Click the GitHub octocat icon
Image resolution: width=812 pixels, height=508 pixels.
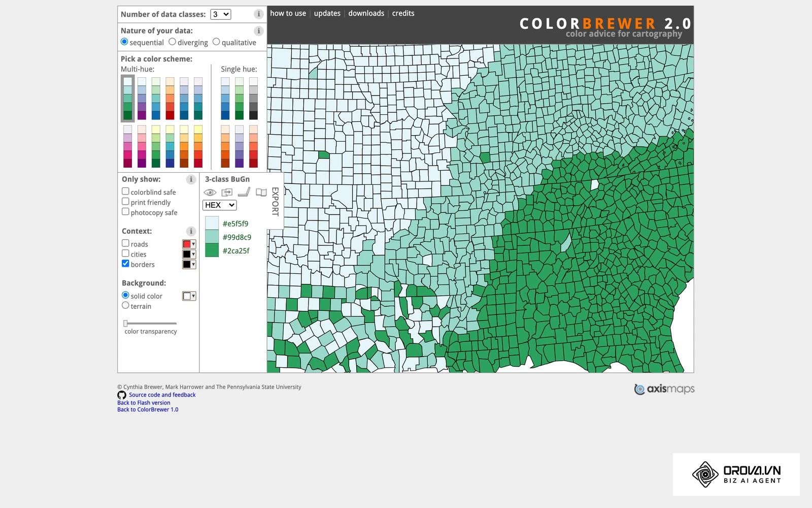click(x=122, y=395)
